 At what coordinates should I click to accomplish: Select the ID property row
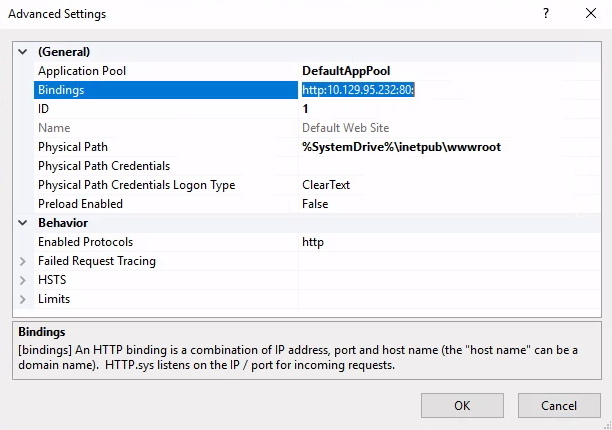pos(317,109)
